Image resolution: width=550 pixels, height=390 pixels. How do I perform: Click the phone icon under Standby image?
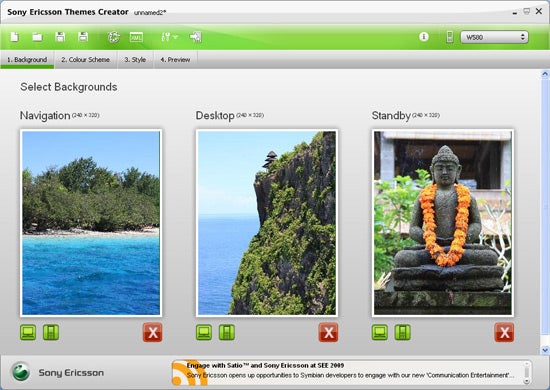click(x=403, y=332)
